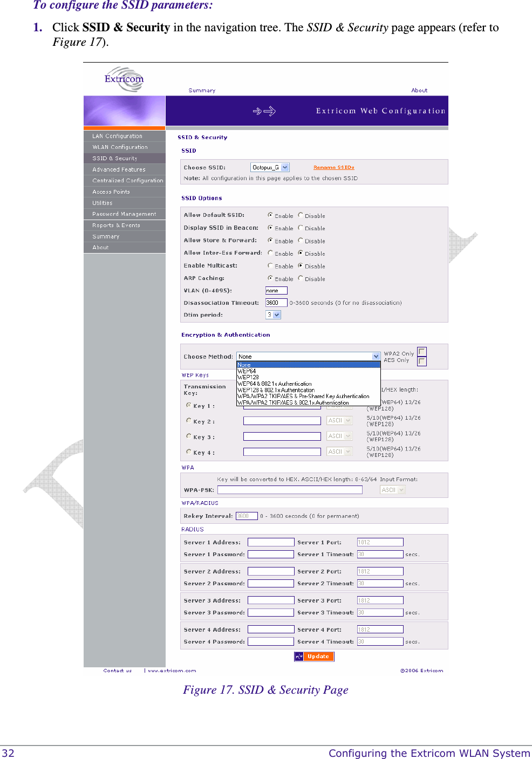Open Utilities in navigation tree
The image size is (532, 759).
125,203
